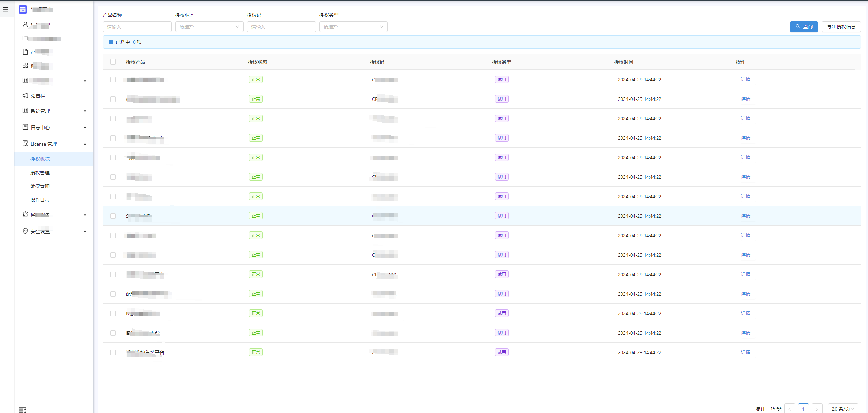Click the magnifier icon in the 查询 button
868x413 pixels.
798,26
